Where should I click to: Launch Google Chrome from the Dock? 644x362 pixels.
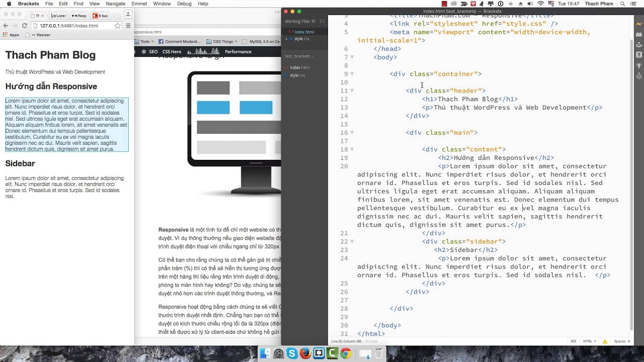[346, 353]
